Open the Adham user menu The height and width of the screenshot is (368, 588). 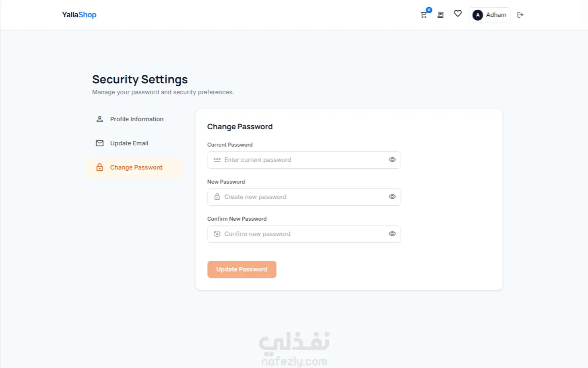pyautogui.click(x=489, y=15)
